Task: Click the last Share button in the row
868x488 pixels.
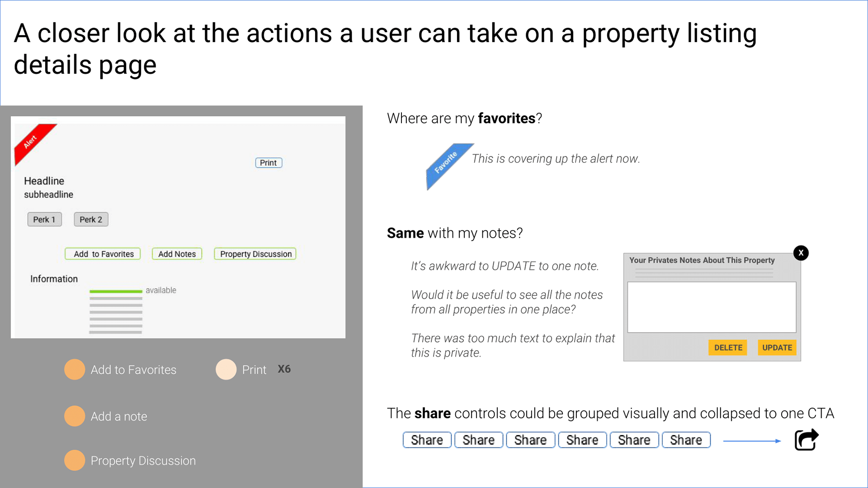Action: coord(686,440)
